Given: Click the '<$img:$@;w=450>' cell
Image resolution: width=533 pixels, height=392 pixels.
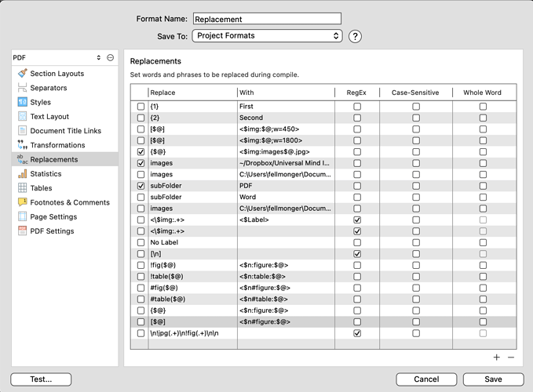Looking at the screenshot, I should click(x=286, y=129).
